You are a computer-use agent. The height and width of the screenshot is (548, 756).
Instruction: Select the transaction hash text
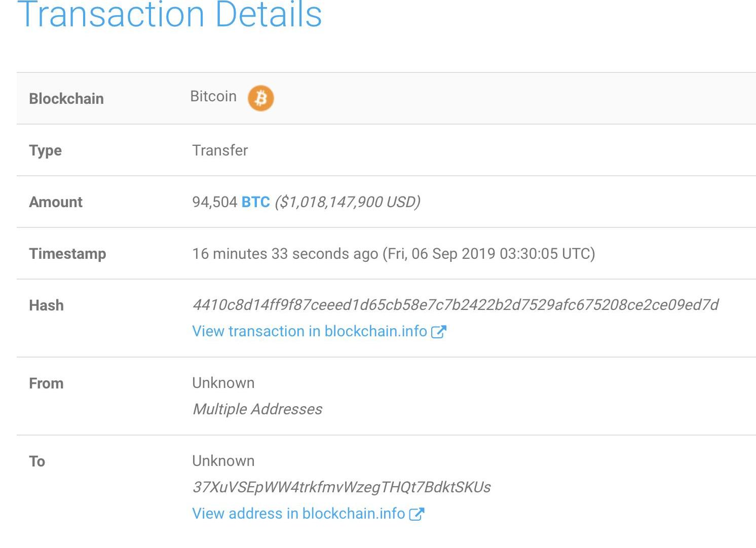tap(455, 305)
